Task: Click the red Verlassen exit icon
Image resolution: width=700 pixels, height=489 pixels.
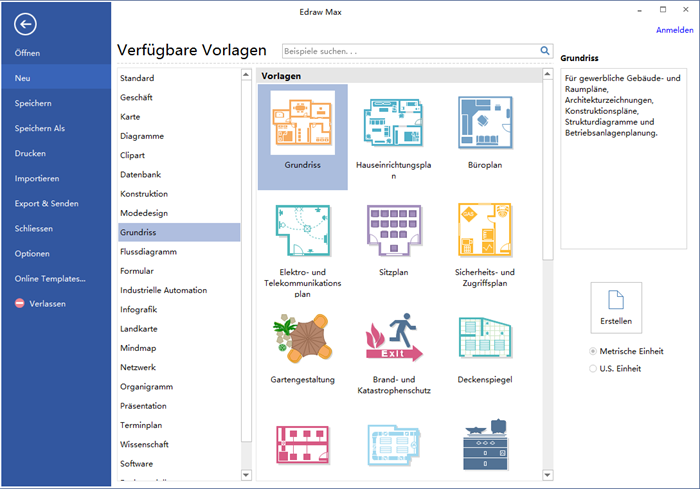Action: [20, 303]
